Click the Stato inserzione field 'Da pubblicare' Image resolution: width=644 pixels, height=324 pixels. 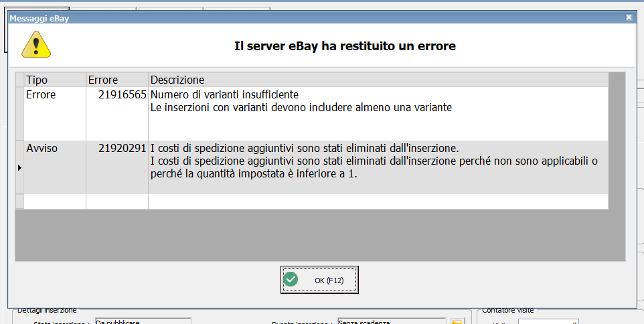(143, 321)
